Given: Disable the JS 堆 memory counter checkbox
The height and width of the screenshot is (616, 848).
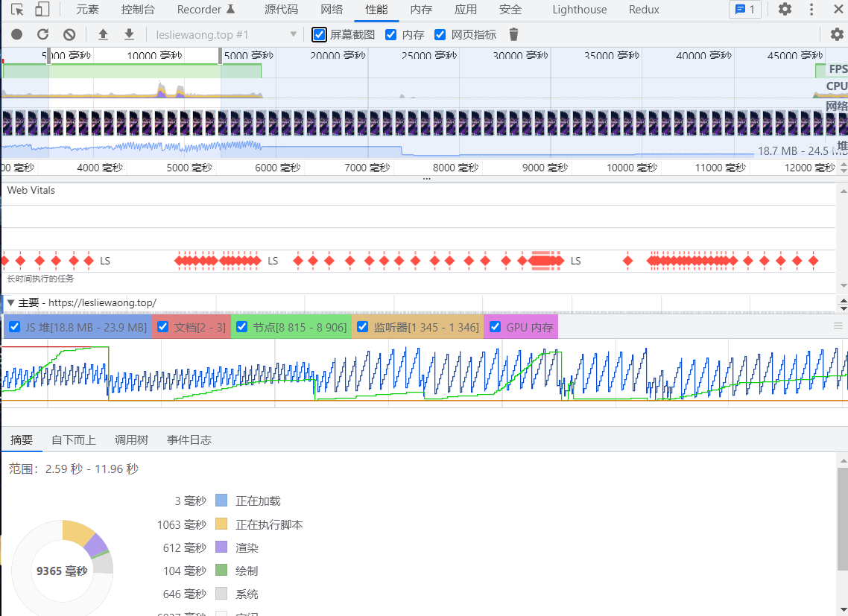Looking at the screenshot, I should [x=15, y=327].
